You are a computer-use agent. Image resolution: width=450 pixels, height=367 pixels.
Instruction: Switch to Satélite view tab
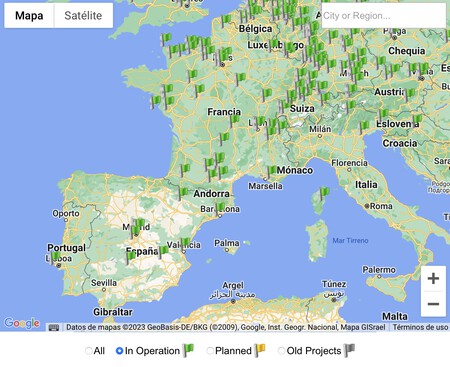click(83, 15)
